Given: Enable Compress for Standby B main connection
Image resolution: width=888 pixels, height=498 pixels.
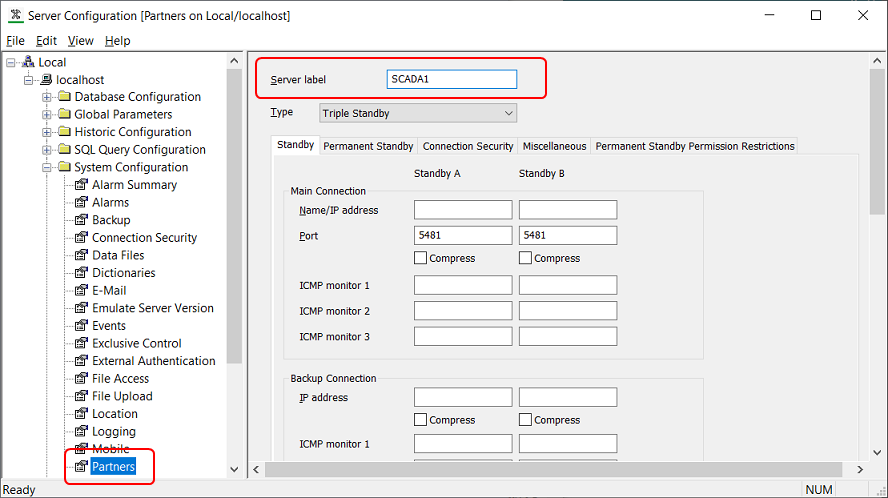Looking at the screenshot, I should click(526, 258).
